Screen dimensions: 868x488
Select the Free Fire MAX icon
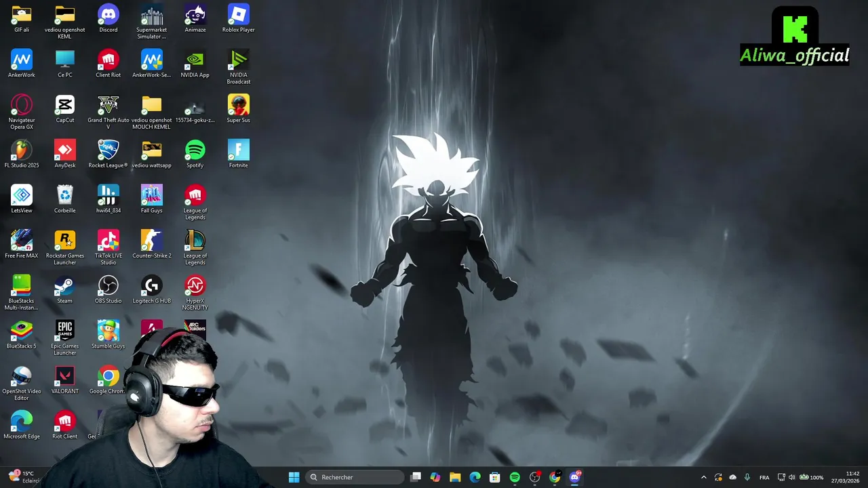pyautogui.click(x=22, y=245)
